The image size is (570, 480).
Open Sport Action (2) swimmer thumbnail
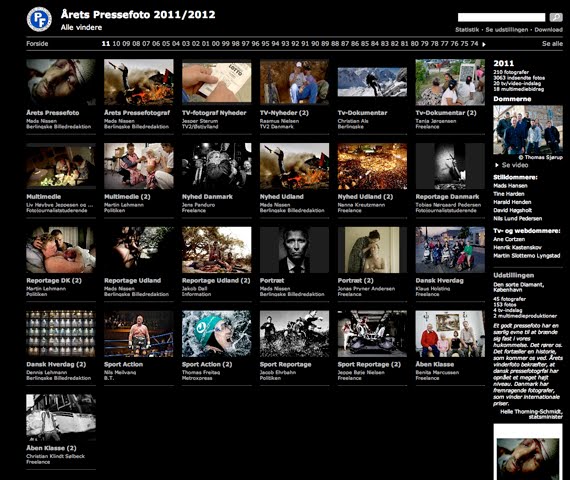coord(217,333)
